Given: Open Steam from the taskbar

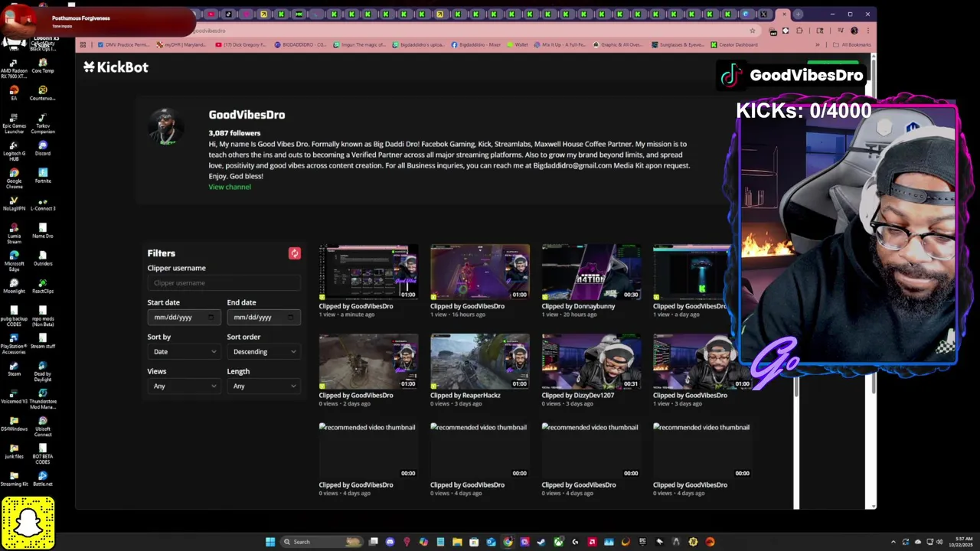Looking at the screenshot, I should tap(541, 542).
